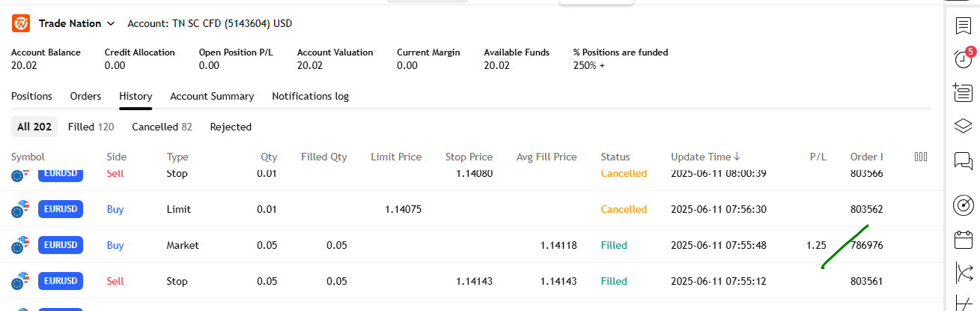Filter history by Filled orders
The height and width of the screenshot is (311, 980).
pyautogui.click(x=91, y=127)
